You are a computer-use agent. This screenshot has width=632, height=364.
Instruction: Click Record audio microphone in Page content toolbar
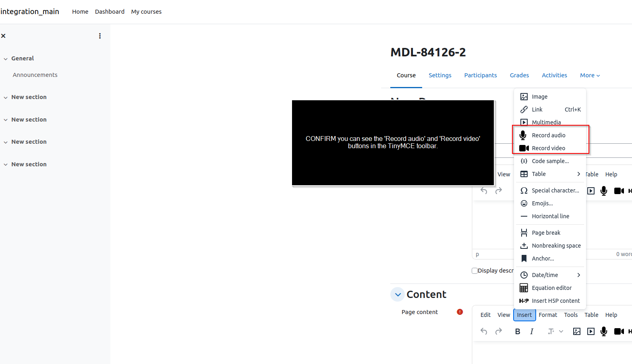(604, 331)
